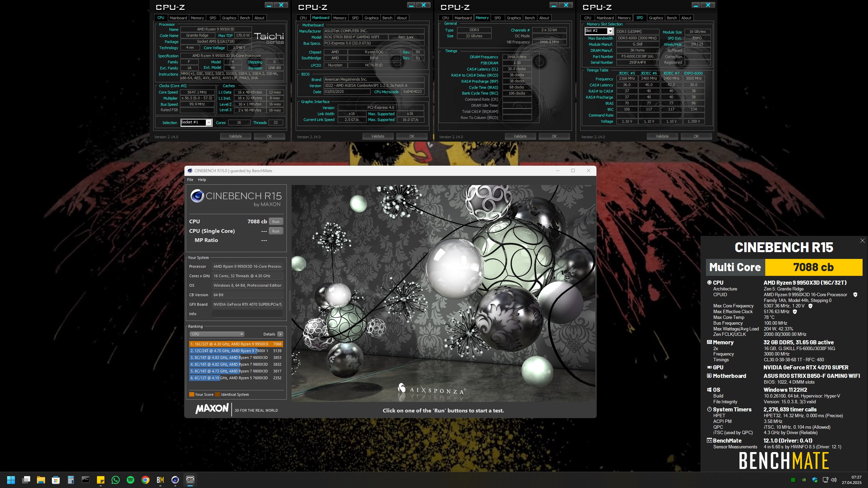This screenshot has width=868, height=488.
Task: Click the shield icon beside Max Effective Clock
Action: pyautogui.click(x=795, y=312)
